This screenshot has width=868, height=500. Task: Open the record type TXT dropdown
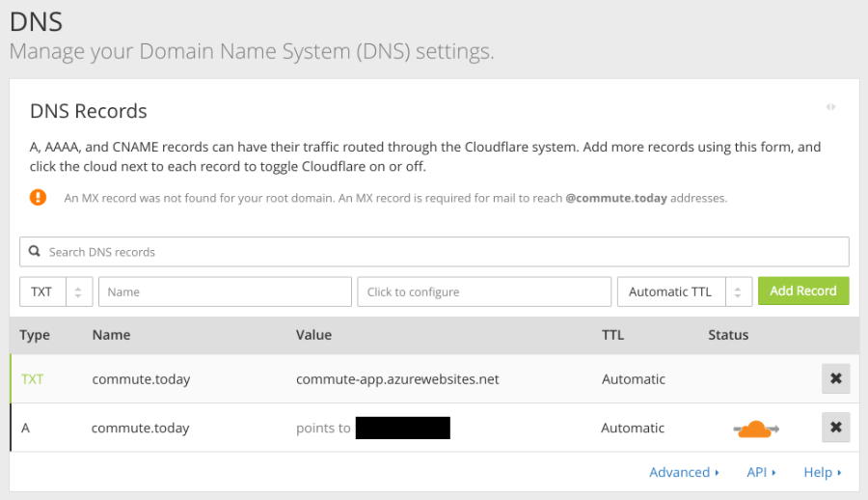point(56,292)
